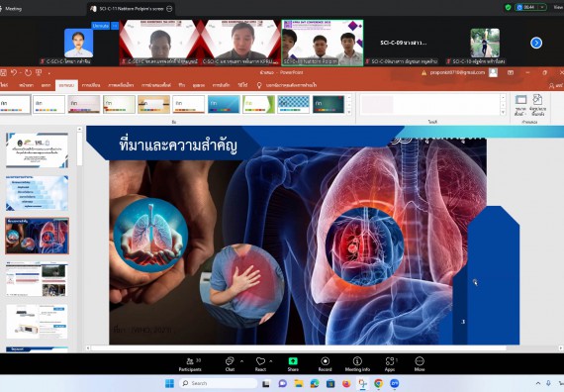564x392 pixels.
Task: Open the PowerPoint Animations tab
Action: click(x=121, y=85)
